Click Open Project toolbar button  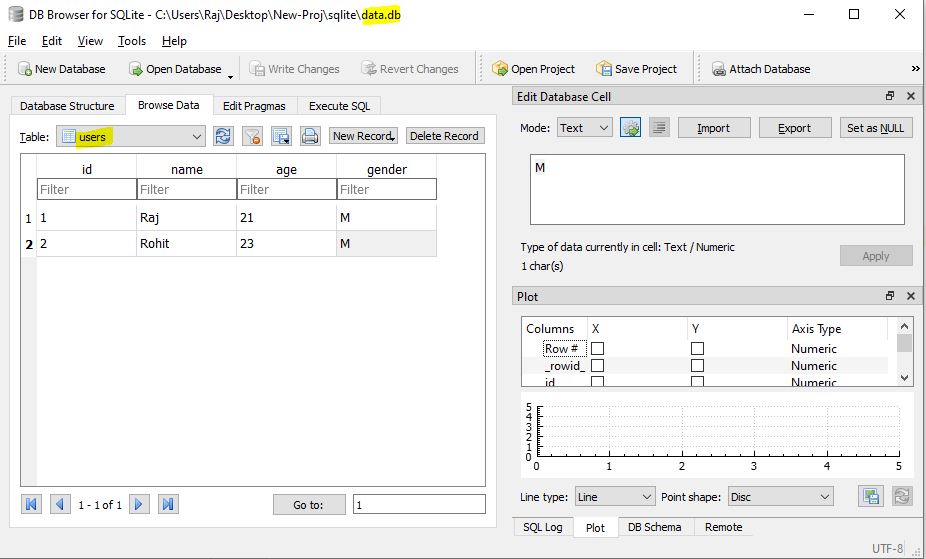point(533,69)
